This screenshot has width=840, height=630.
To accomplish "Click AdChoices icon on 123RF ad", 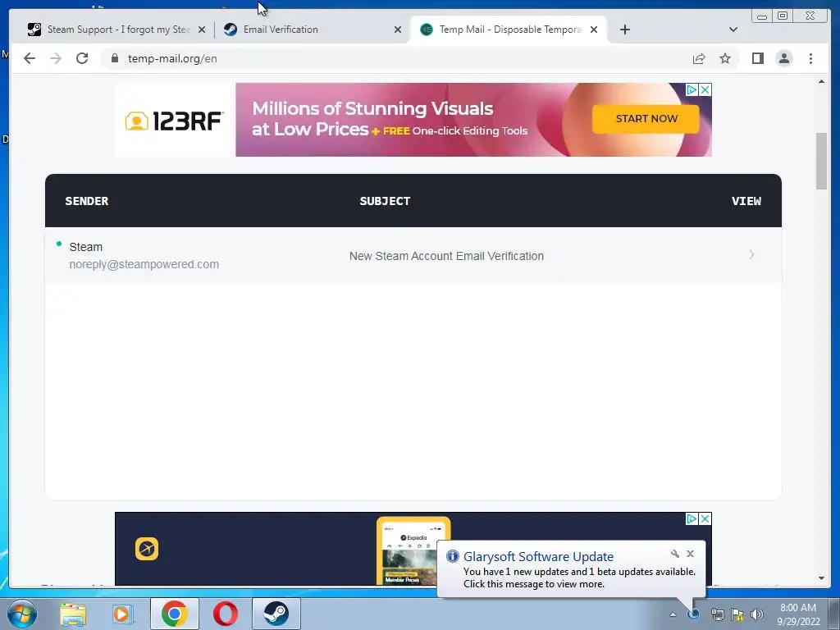I will point(692,89).
